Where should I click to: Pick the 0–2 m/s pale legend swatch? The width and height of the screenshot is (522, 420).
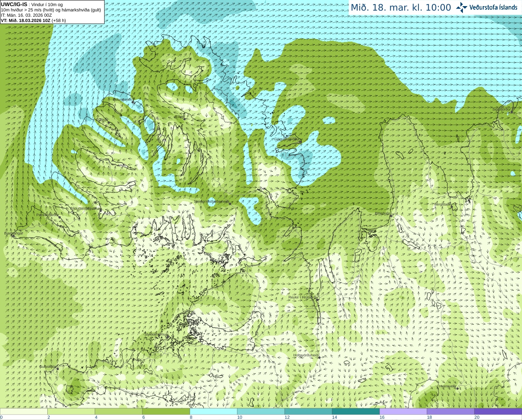point(24,411)
